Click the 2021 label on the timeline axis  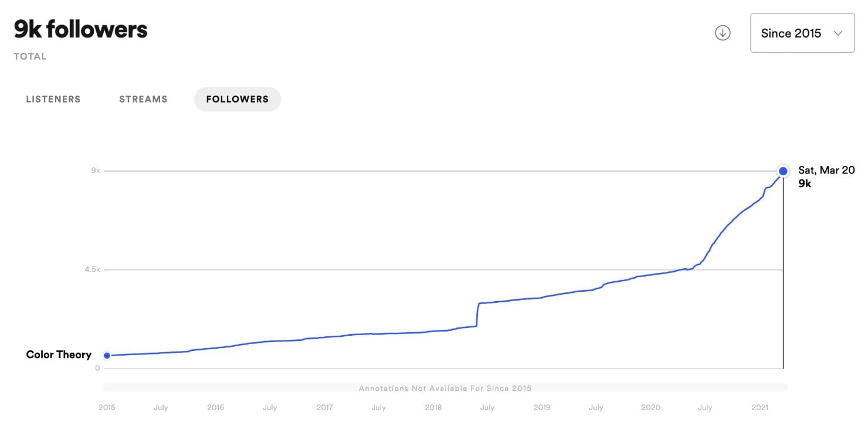tap(759, 408)
